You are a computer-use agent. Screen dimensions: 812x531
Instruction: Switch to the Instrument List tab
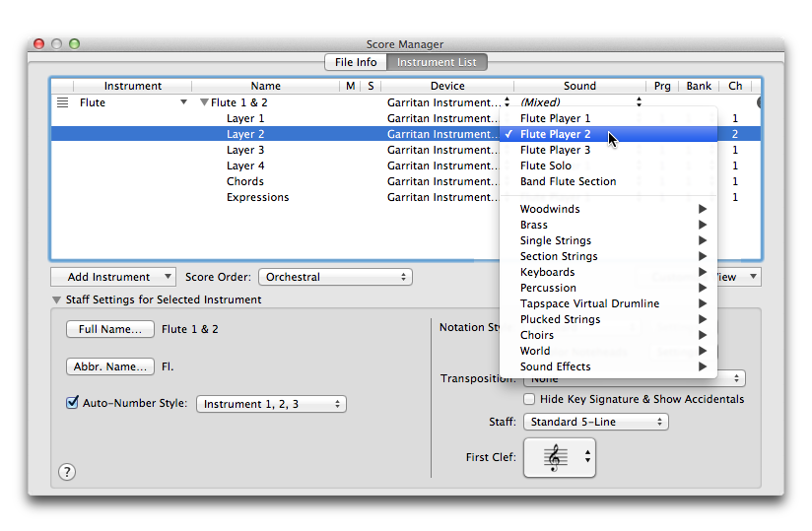[x=437, y=62]
